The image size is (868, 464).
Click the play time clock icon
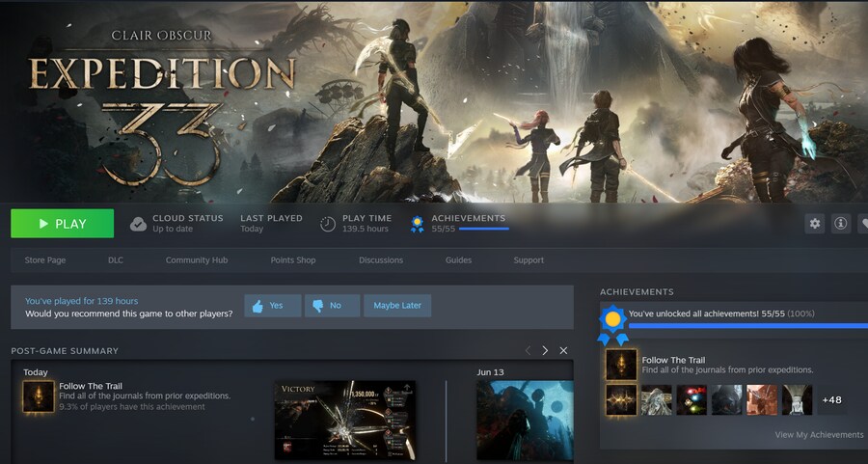(328, 224)
